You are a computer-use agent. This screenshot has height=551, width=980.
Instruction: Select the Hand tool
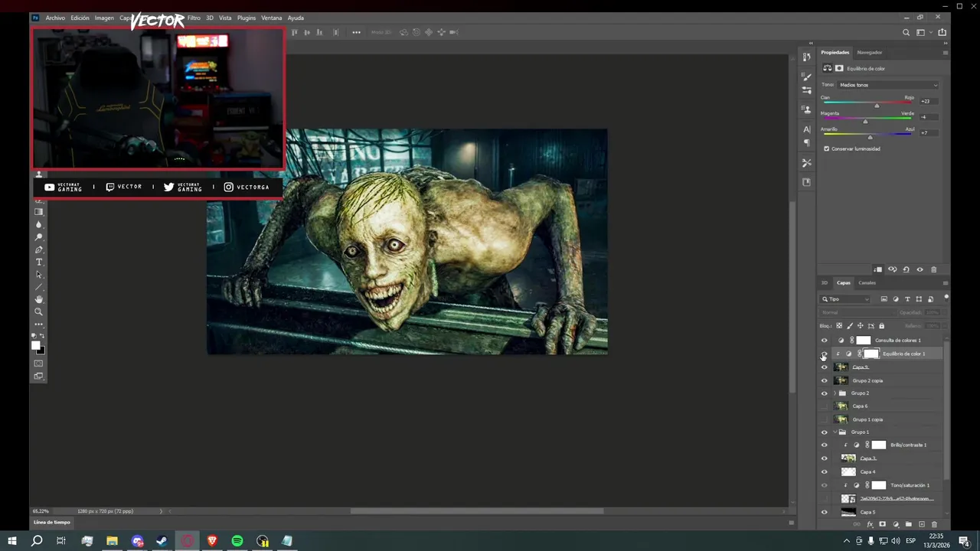[x=39, y=299]
